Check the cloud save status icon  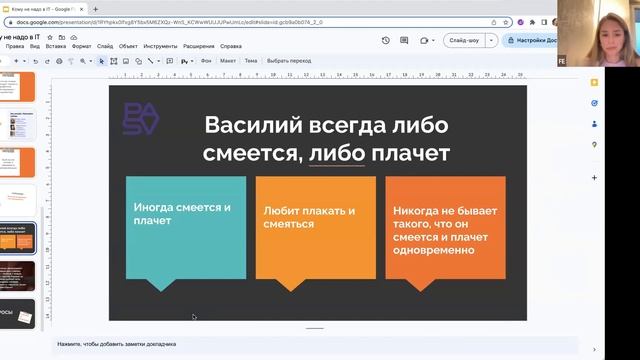(x=73, y=38)
